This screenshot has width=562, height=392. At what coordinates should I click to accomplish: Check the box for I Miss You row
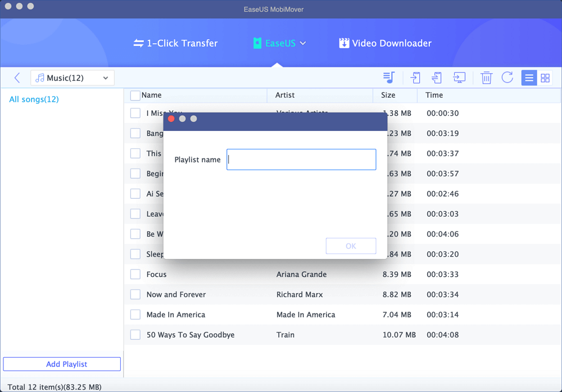[x=135, y=113]
